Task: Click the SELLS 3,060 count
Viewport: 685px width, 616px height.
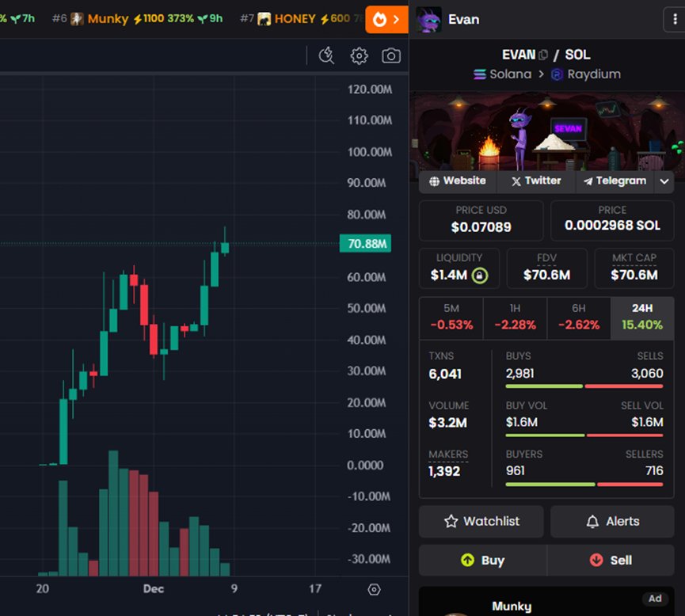Action: point(647,373)
